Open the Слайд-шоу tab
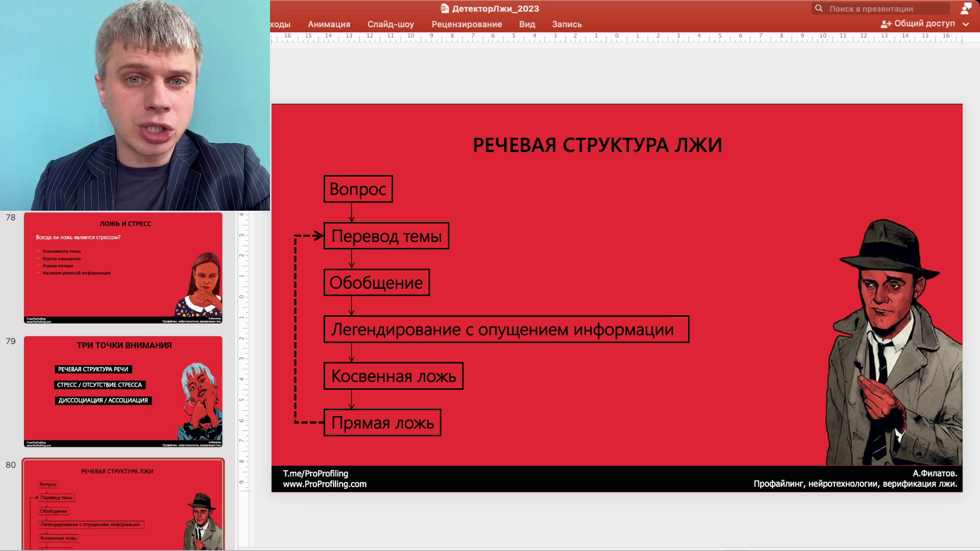Screen dimensions: 980x551 (391, 24)
